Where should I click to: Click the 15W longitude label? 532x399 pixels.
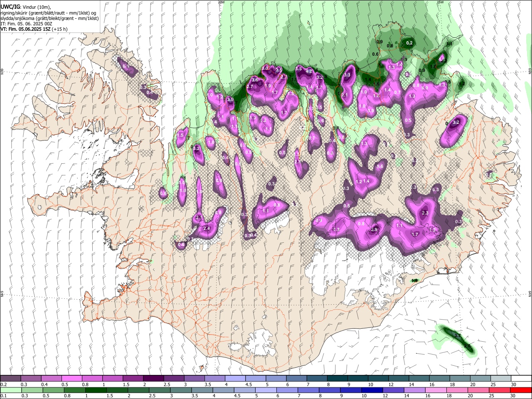pyautogui.click(x=440, y=2)
